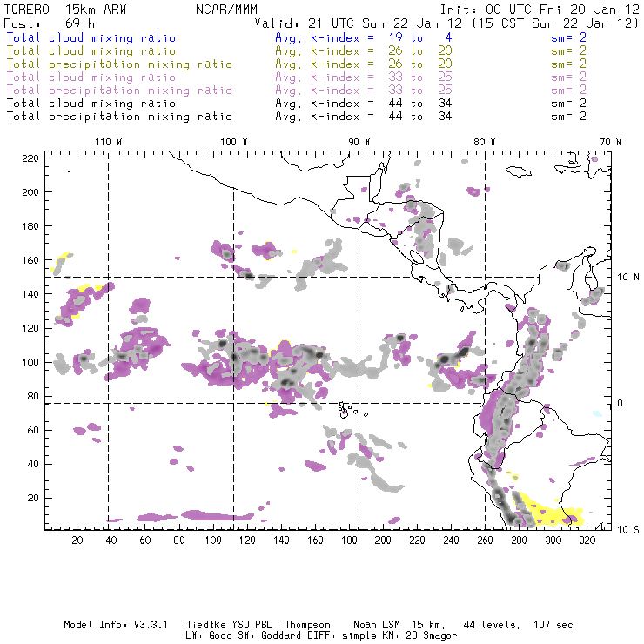Screen dimensions: 644x644
Task: Click the '200' tick label on the y-axis
Action: click(30, 191)
